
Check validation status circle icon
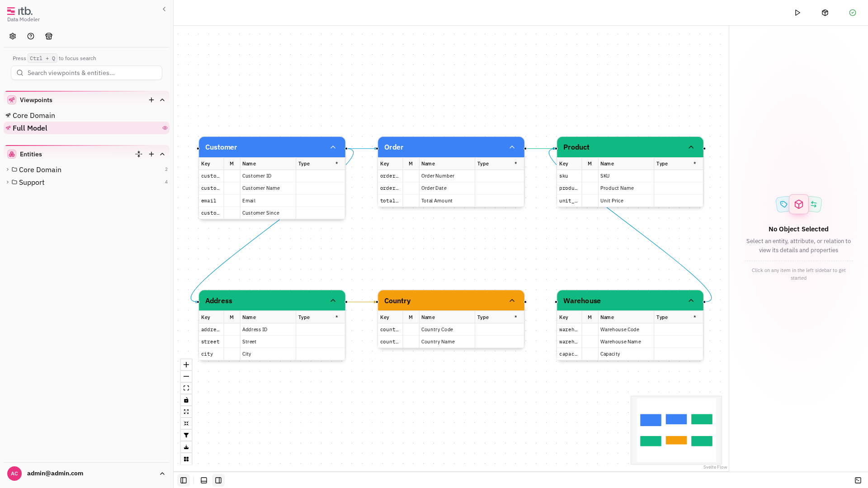coord(853,13)
